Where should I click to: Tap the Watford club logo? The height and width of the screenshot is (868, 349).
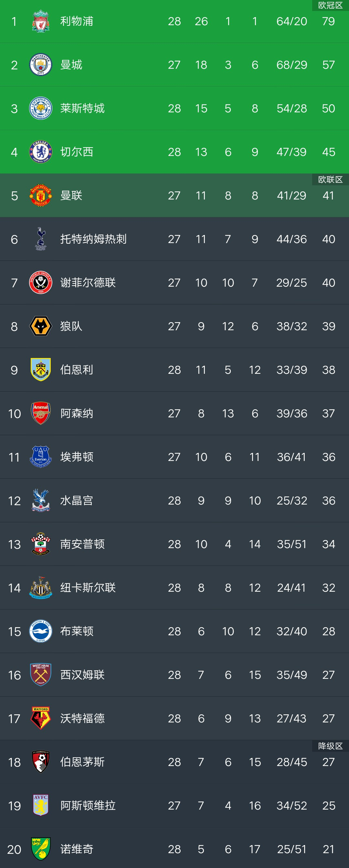point(41,719)
